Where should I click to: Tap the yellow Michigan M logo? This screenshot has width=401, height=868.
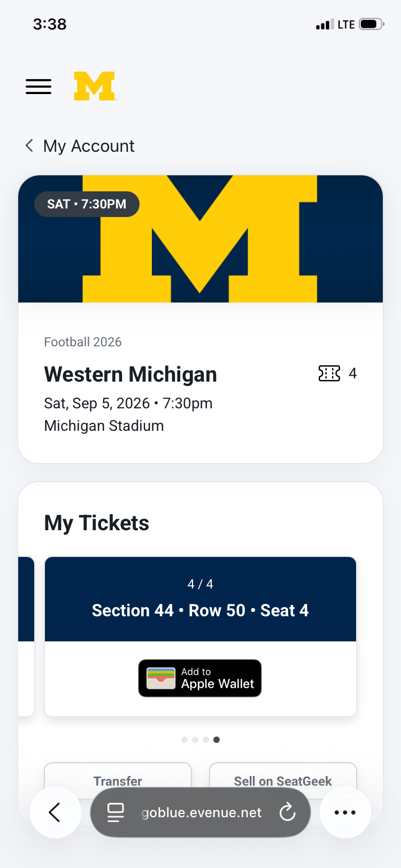pyautogui.click(x=95, y=86)
